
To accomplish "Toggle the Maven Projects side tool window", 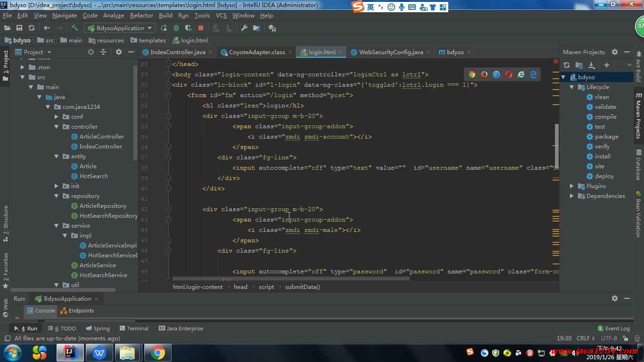I will click(x=638, y=119).
